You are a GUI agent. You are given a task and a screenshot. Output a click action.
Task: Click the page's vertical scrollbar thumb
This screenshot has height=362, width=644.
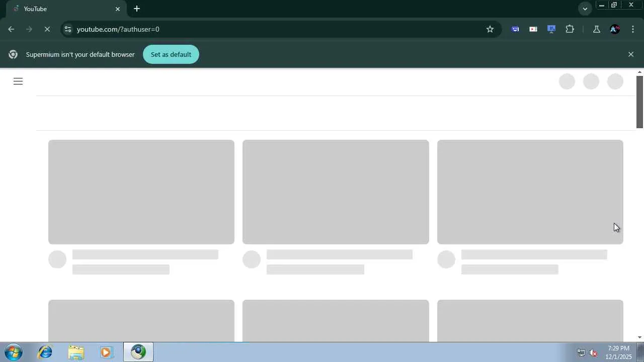click(x=640, y=102)
